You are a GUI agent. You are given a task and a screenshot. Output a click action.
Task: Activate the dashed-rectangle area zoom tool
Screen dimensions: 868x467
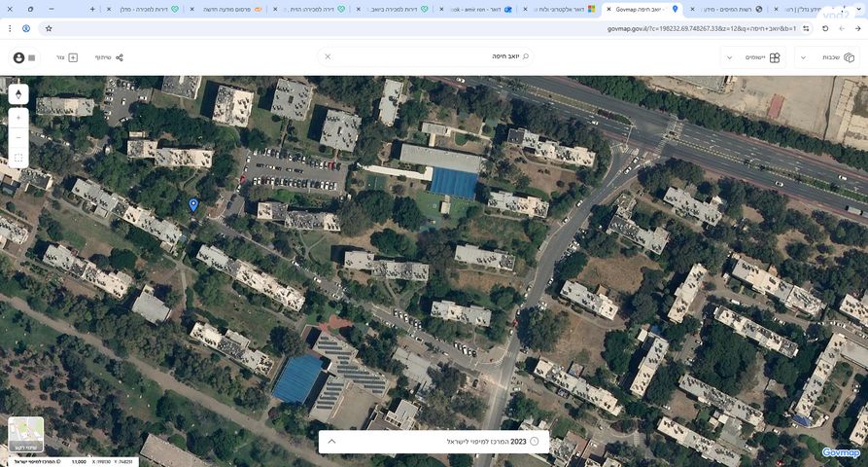click(x=18, y=158)
